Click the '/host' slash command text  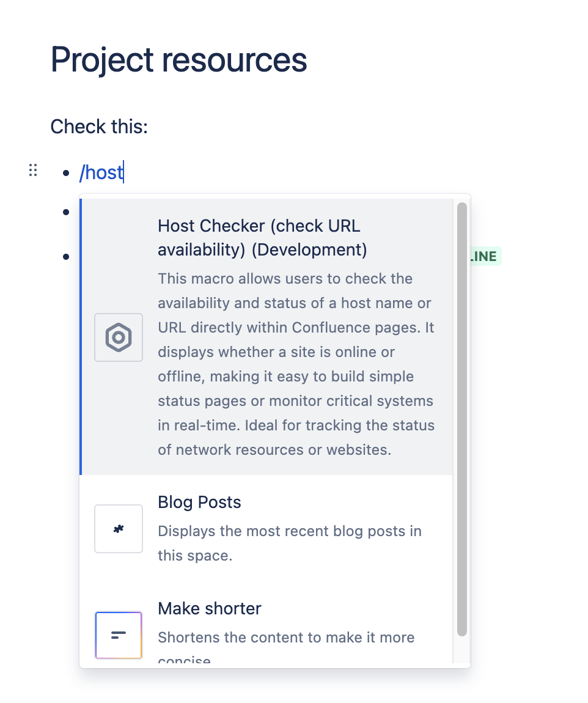pyautogui.click(x=101, y=173)
